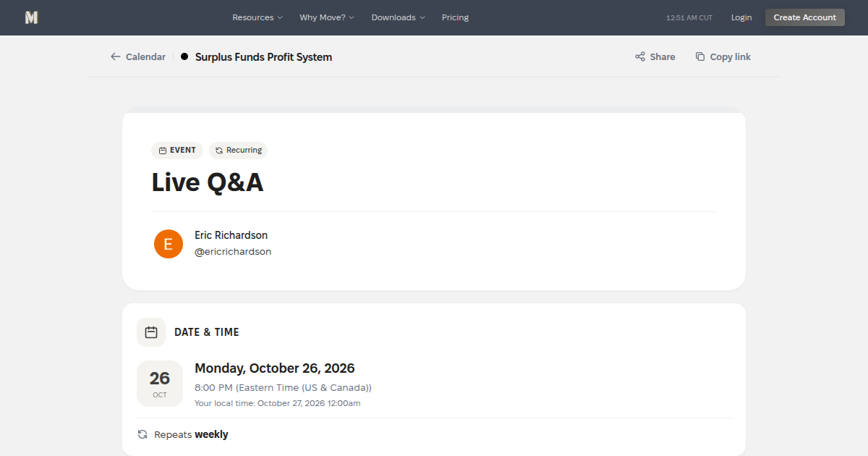The height and width of the screenshot is (456, 868).
Task: Open the Why Move? dropdown
Action: (x=327, y=17)
